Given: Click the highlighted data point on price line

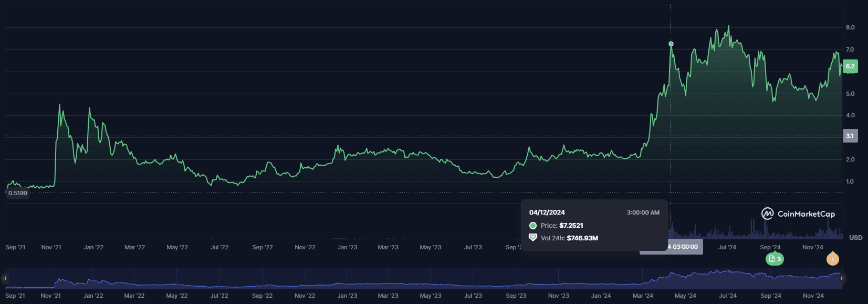Looking at the screenshot, I should point(671,44).
